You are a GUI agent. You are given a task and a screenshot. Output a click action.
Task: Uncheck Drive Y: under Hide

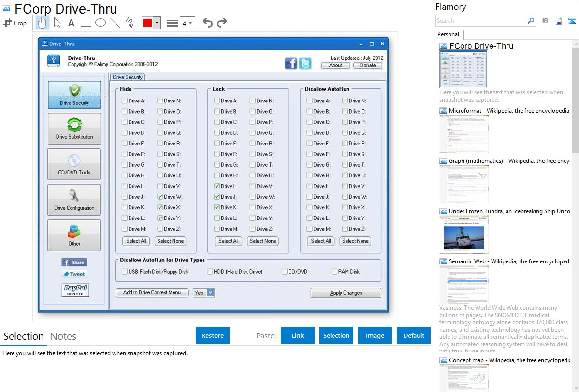click(x=160, y=218)
